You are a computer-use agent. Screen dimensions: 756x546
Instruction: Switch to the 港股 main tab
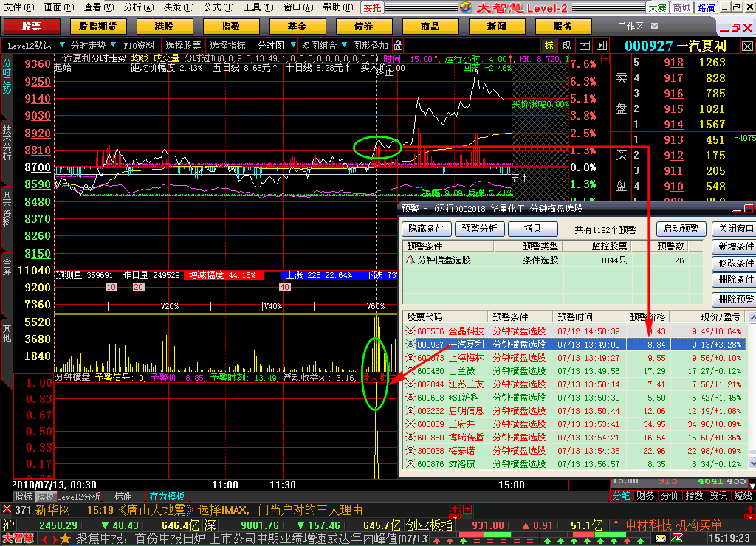click(x=165, y=27)
